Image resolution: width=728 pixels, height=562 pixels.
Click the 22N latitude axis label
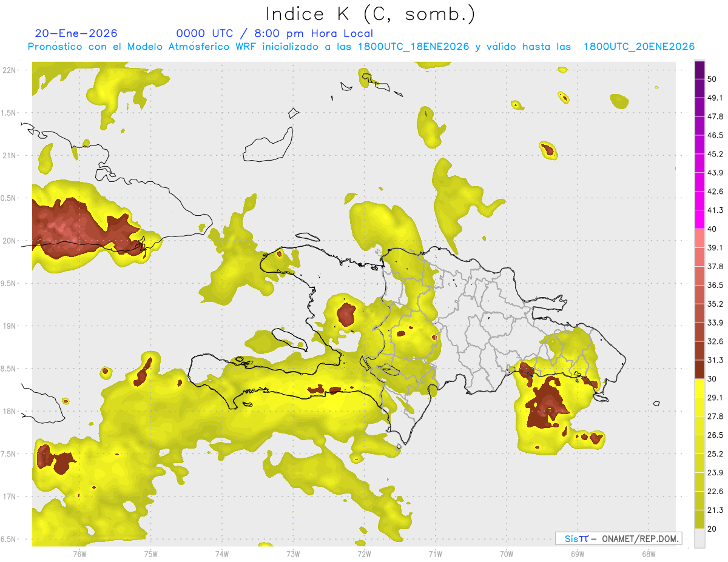(10, 70)
